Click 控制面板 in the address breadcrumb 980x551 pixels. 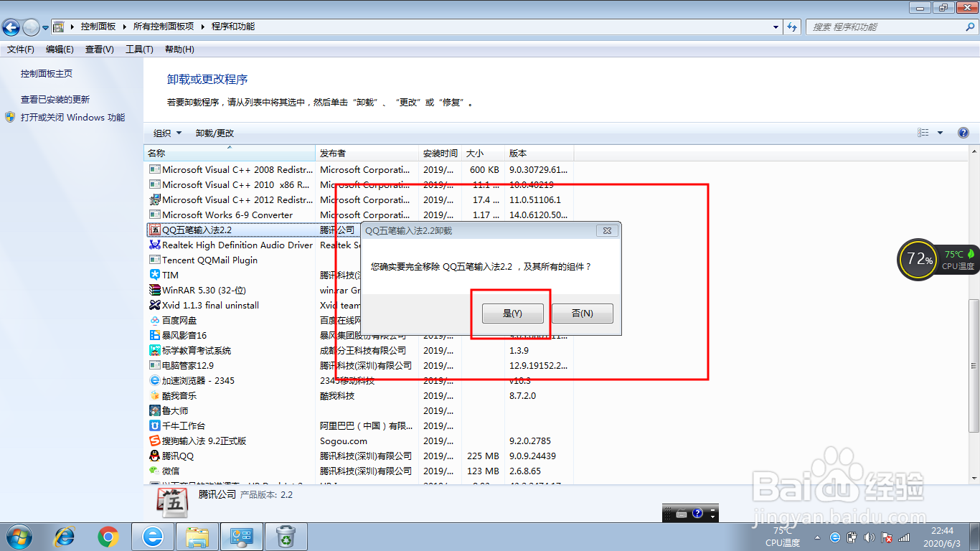[98, 27]
